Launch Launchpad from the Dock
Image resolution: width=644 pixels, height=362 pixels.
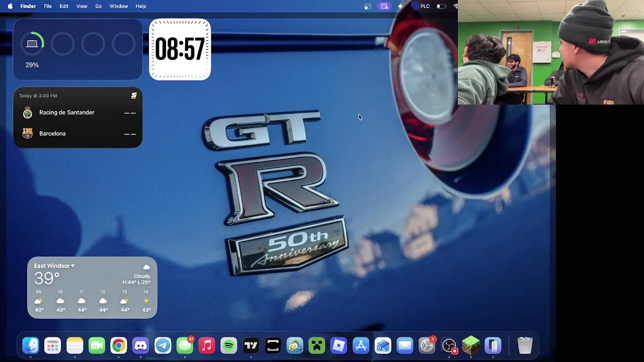point(53,345)
